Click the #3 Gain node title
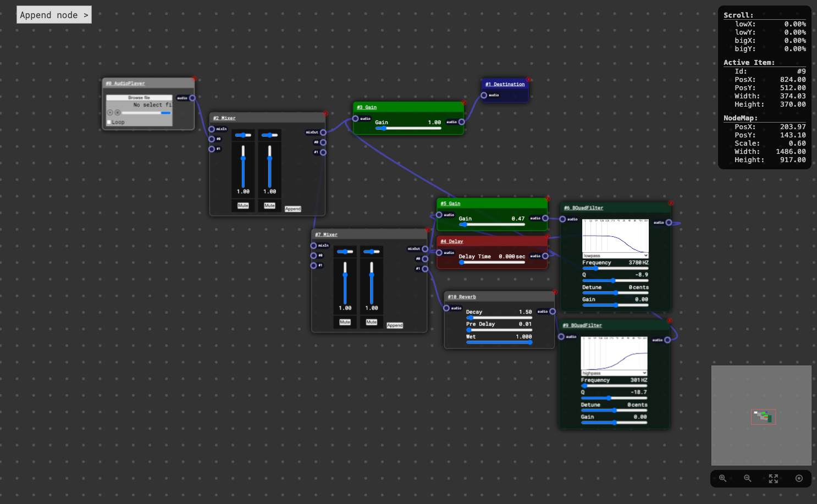The height and width of the screenshot is (504, 817). click(367, 107)
